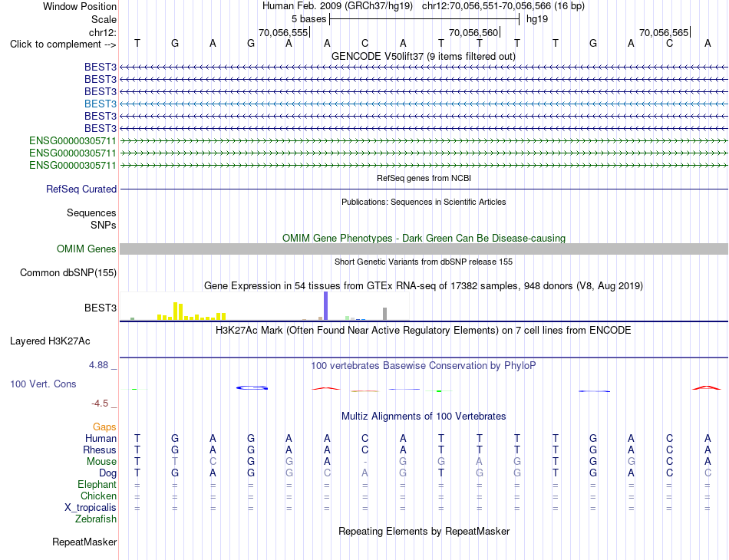Click the gray bar in the GTEx expression chart
729x560 pixels.
click(x=384, y=314)
